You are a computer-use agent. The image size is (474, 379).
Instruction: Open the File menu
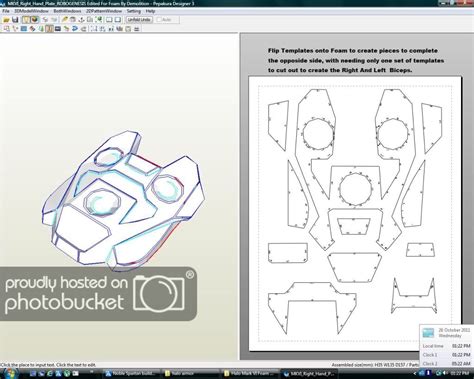[x=6, y=11]
